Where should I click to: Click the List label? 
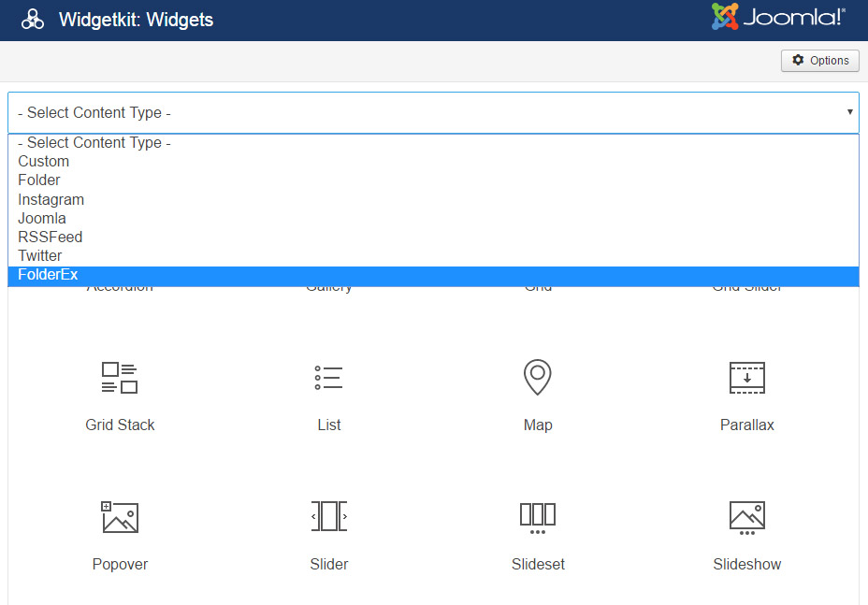(329, 425)
